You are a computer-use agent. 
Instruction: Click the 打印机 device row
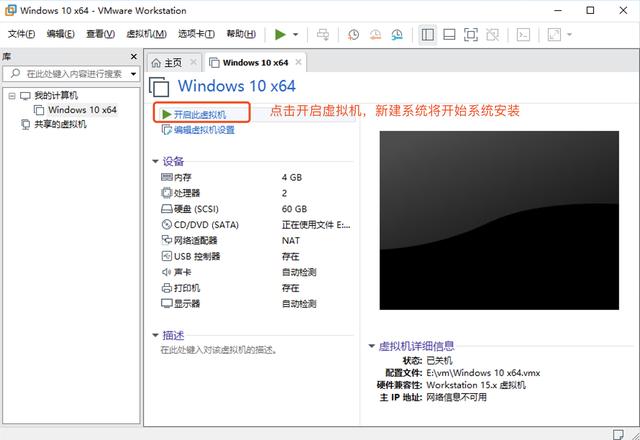pos(257,288)
